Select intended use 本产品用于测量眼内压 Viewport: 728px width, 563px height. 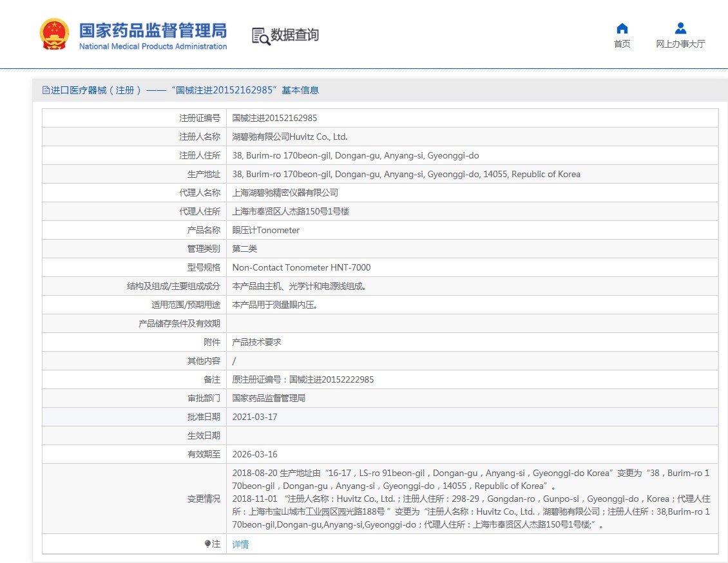275,305
